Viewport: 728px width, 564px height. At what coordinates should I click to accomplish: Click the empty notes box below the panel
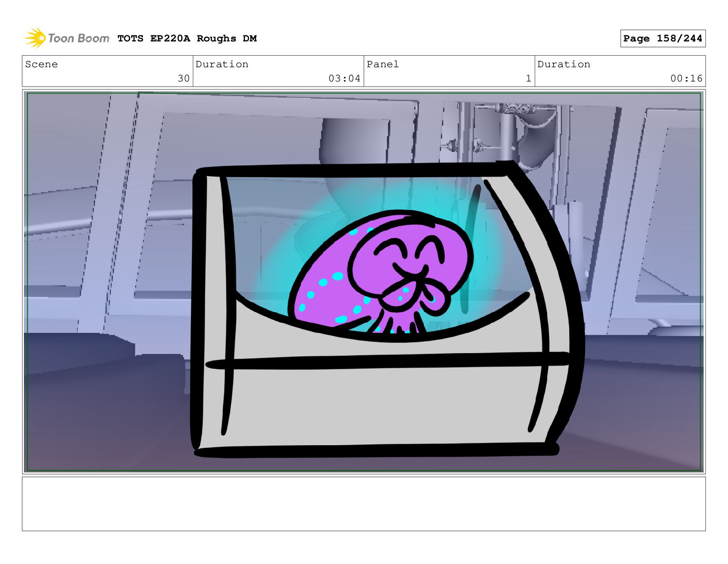pyautogui.click(x=364, y=504)
